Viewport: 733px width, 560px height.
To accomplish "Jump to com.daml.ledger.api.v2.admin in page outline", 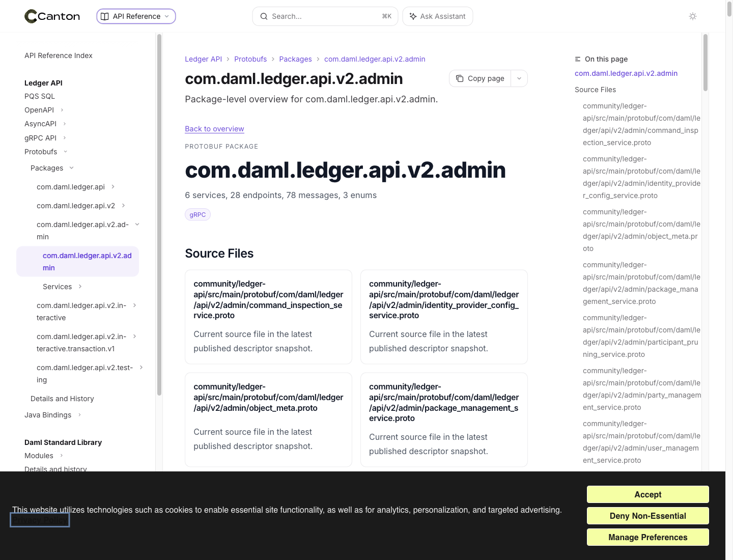I will click(626, 73).
